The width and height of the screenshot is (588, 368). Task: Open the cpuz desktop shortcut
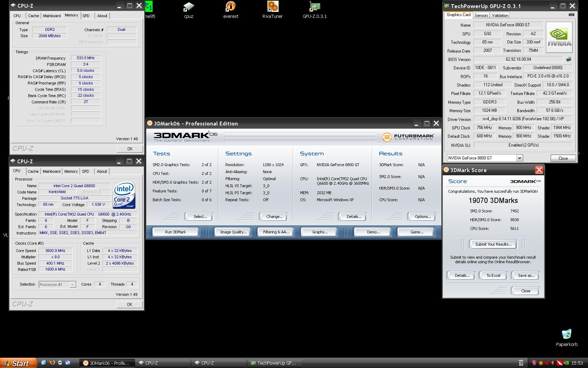pyautogui.click(x=189, y=10)
